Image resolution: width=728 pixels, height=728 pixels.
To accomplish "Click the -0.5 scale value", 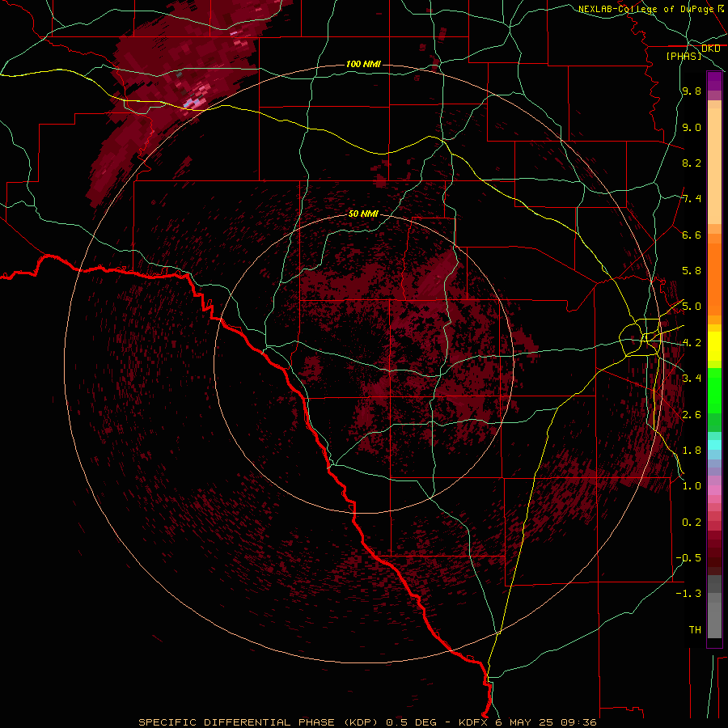I will click(688, 558).
